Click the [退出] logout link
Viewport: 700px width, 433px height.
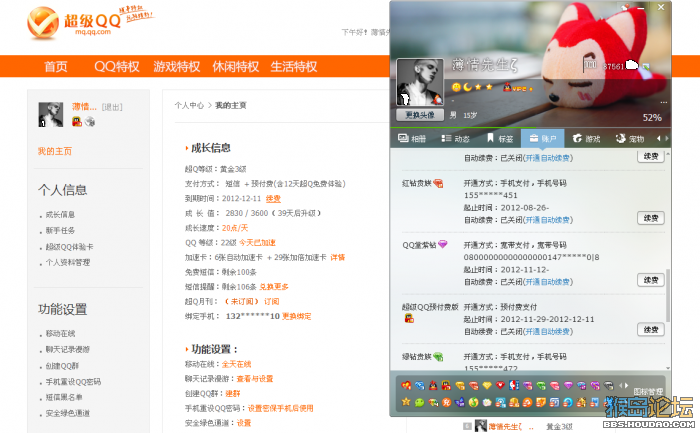pyautogui.click(x=112, y=107)
